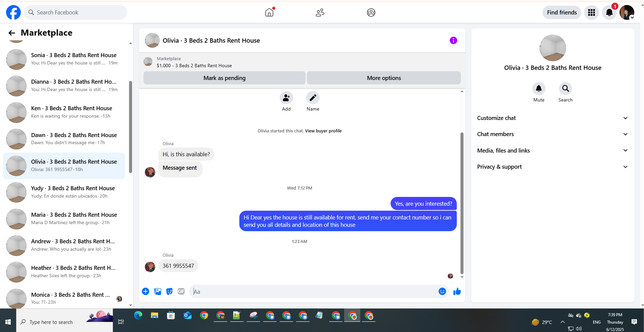This screenshot has height=332, width=644.
Task: Select Olivia conversation in list
Action: [64, 166]
